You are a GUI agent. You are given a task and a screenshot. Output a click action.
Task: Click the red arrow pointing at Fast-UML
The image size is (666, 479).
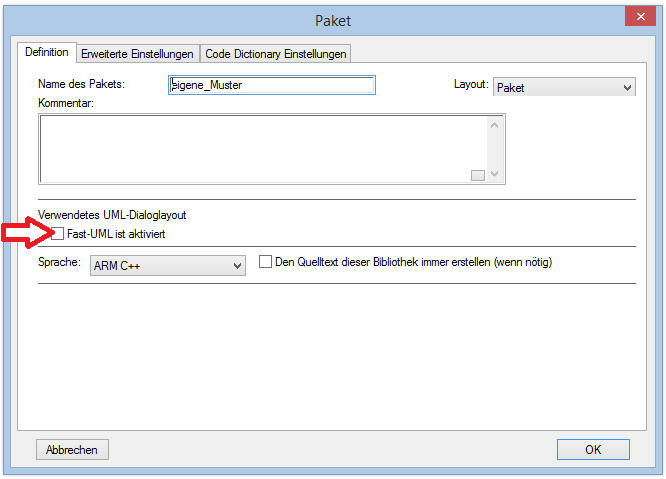pos(25,234)
